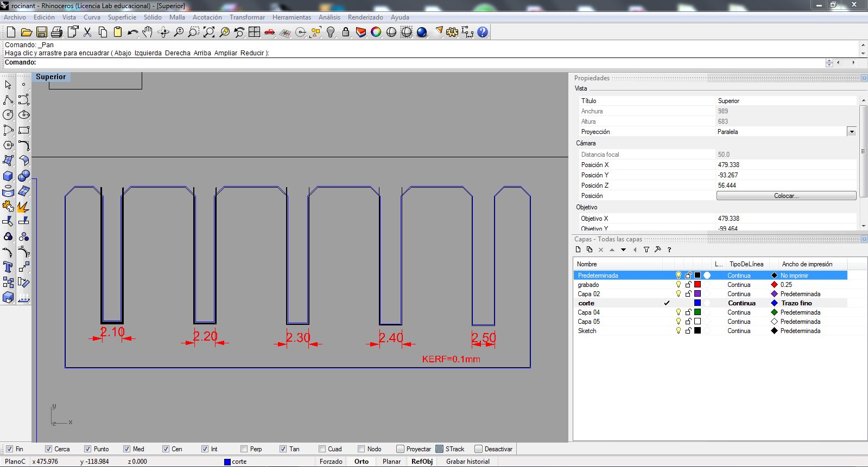Toggle Orto mode in status bar
The height and width of the screenshot is (467, 868).
point(362,462)
